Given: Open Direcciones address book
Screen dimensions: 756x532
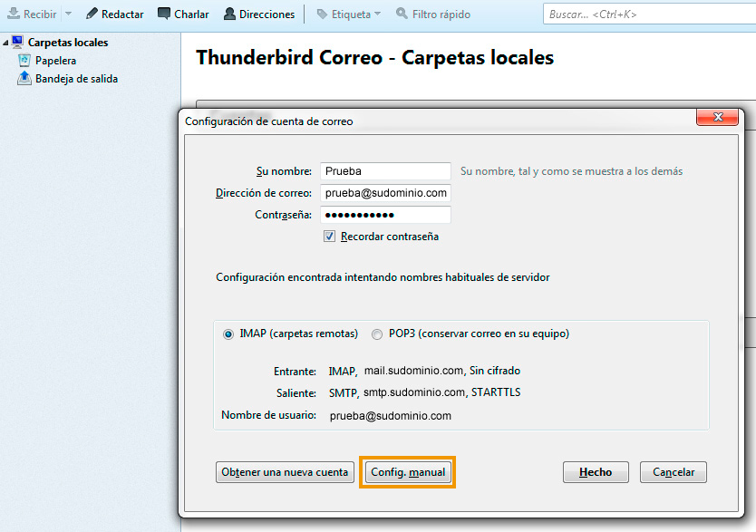Looking at the screenshot, I should pos(259,14).
